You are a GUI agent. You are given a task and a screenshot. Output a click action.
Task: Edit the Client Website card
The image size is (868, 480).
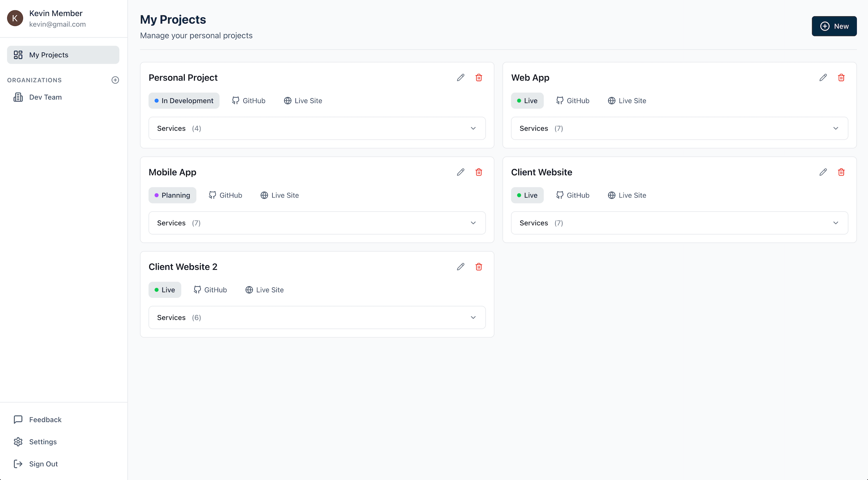[x=823, y=172]
